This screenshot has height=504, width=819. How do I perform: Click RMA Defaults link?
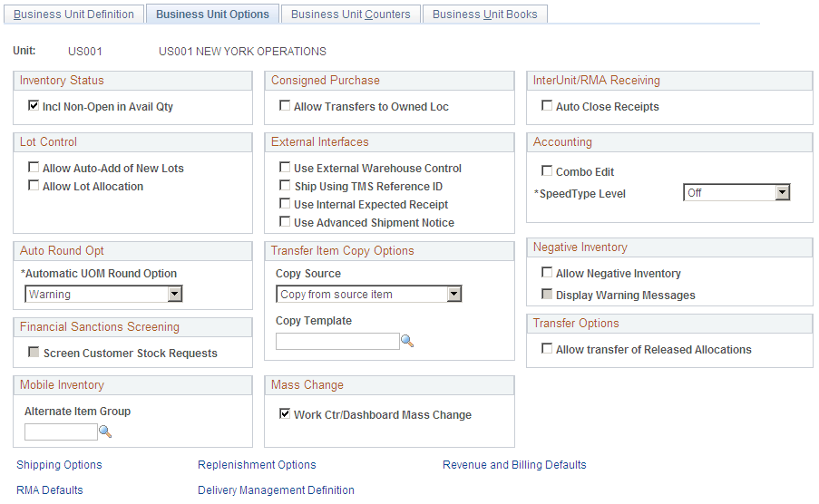[x=50, y=489]
